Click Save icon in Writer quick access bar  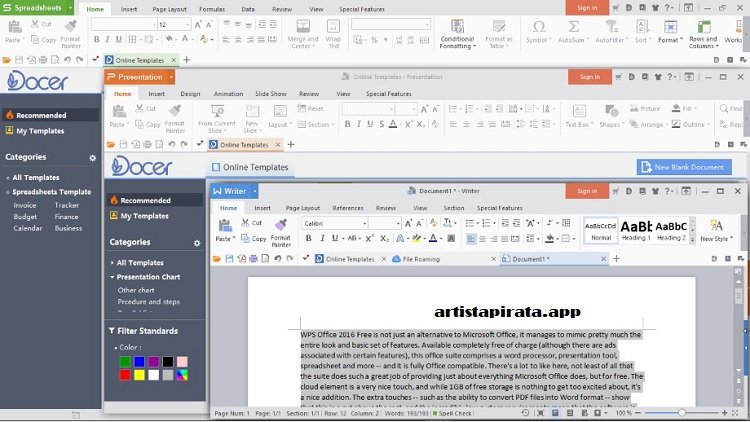tap(229, 259)
